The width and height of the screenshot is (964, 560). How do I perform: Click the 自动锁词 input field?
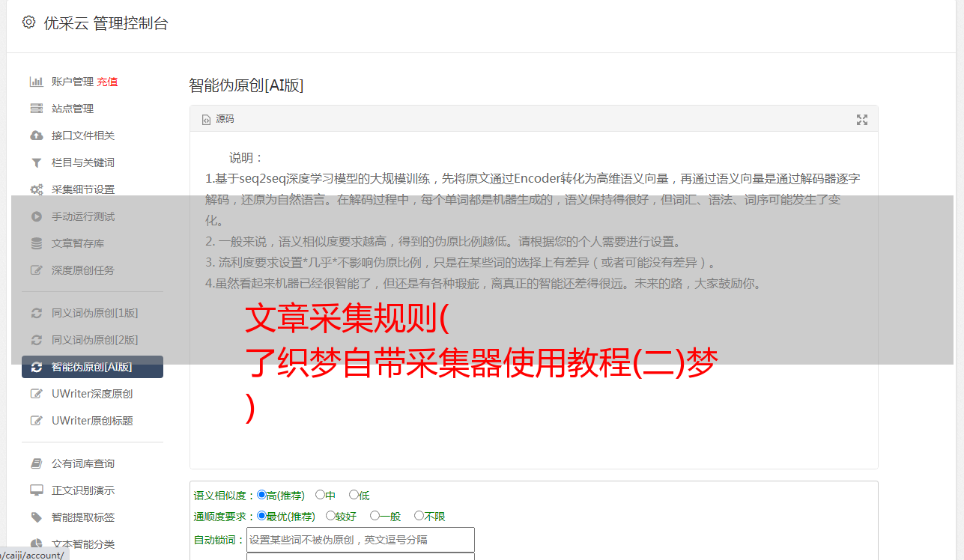pyautogui.click(x=360, y=540)
